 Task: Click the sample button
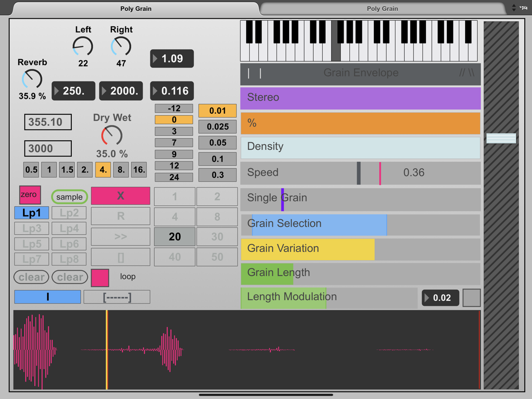click(69, 197)
